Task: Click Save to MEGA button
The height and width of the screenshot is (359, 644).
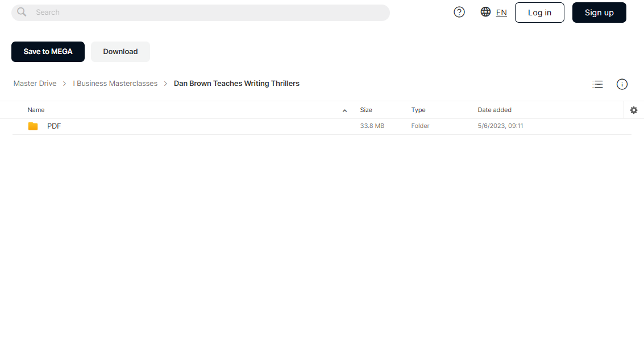Action: pos(48,52)
